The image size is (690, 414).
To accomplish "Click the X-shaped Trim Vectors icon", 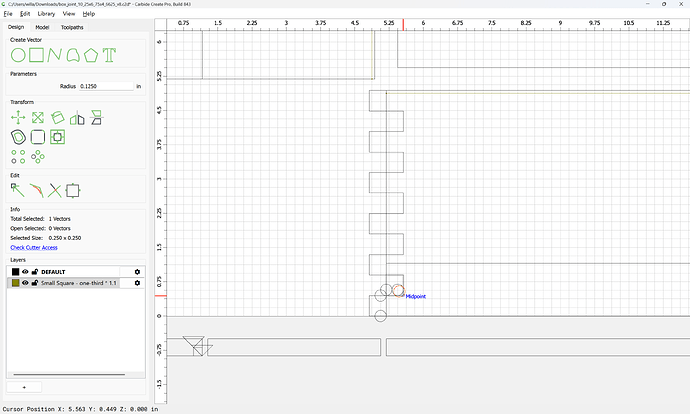I will tap(55, 191).
